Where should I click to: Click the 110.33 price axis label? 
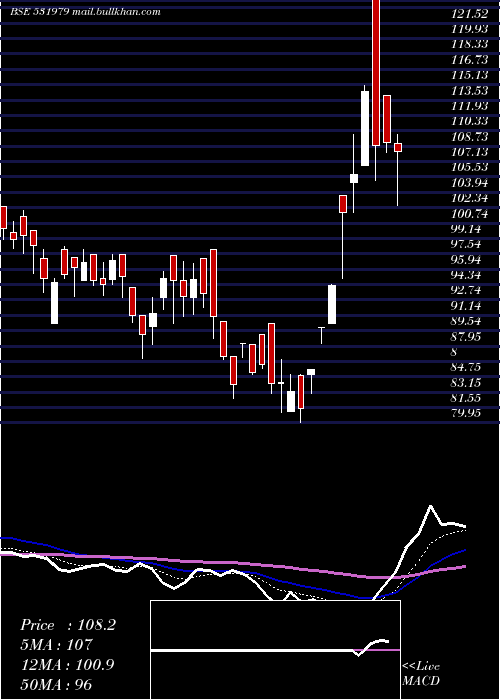coord(470,121)
